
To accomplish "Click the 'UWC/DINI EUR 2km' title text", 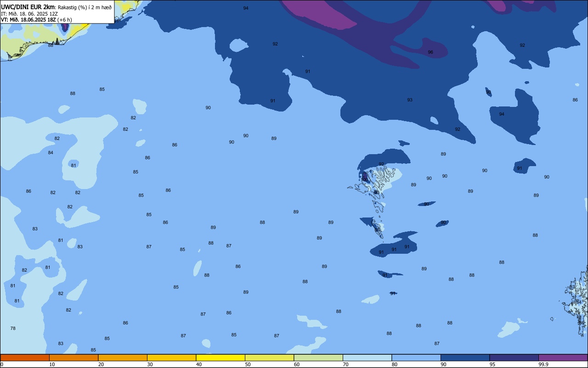I will click(x=28, y=7).
